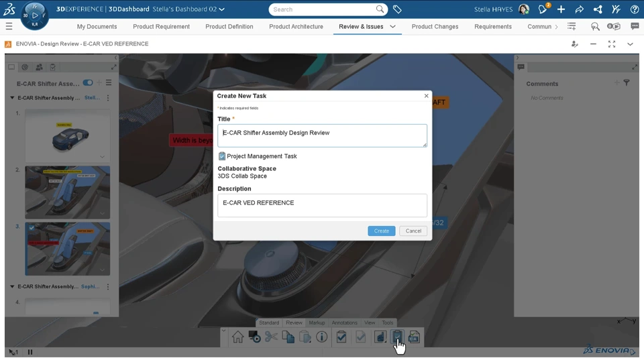
Task: Open three-dot menu for Stell... review group
Action: (x=108, y=98)
